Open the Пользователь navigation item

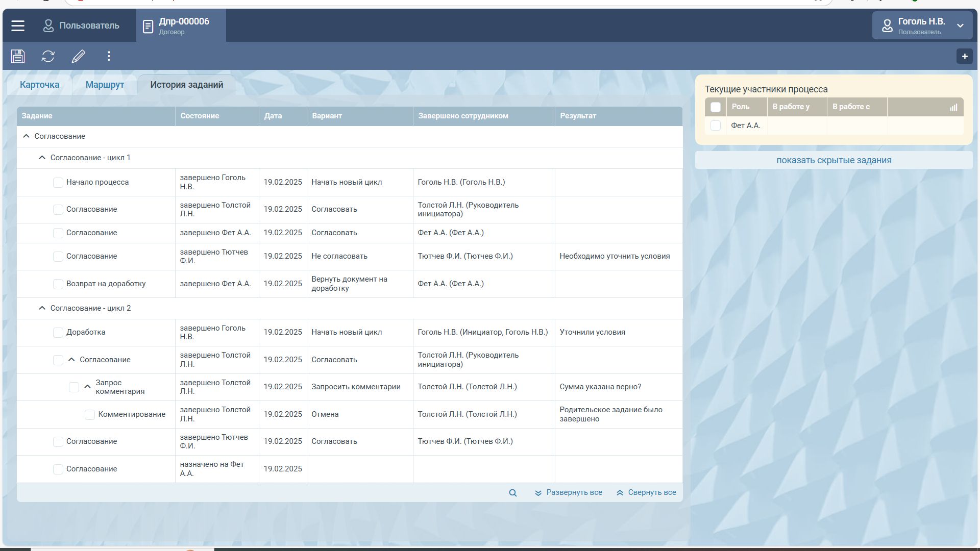click(82, 26)
